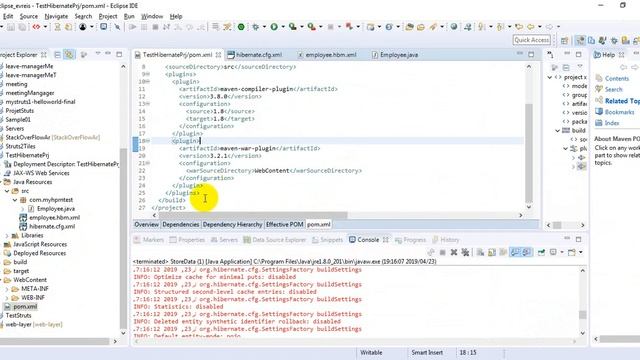Maximize the Project Explorer view
The image size is (640, 360).
pos(119,54)
